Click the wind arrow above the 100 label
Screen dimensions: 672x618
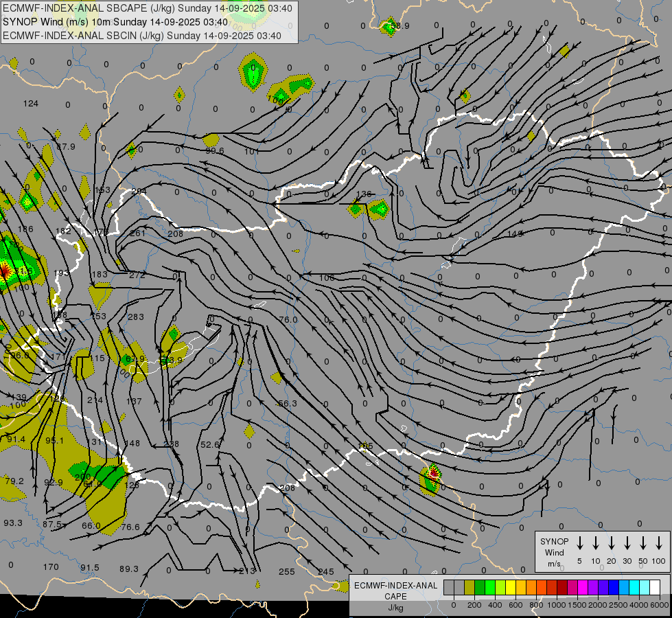pyautogui.click(x=659, y=543)
